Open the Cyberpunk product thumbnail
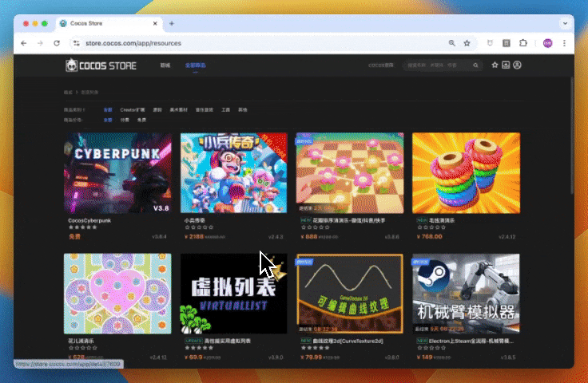 click(117, 173)
